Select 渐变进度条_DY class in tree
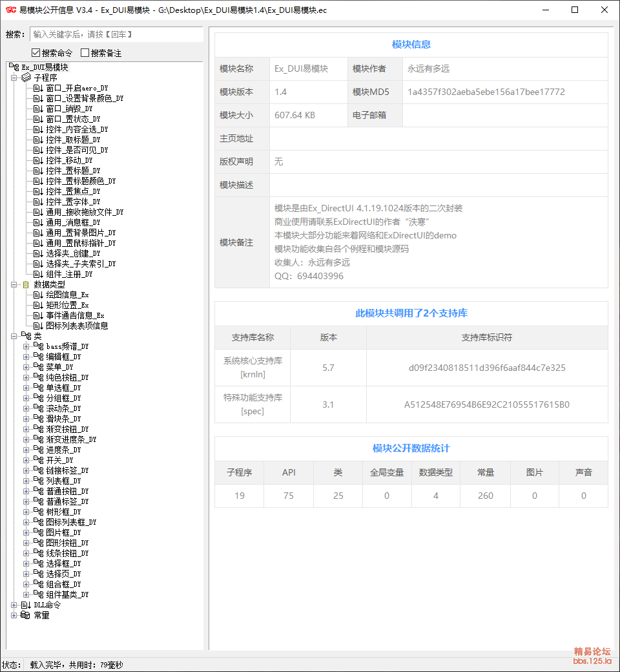 pos(72,439)
